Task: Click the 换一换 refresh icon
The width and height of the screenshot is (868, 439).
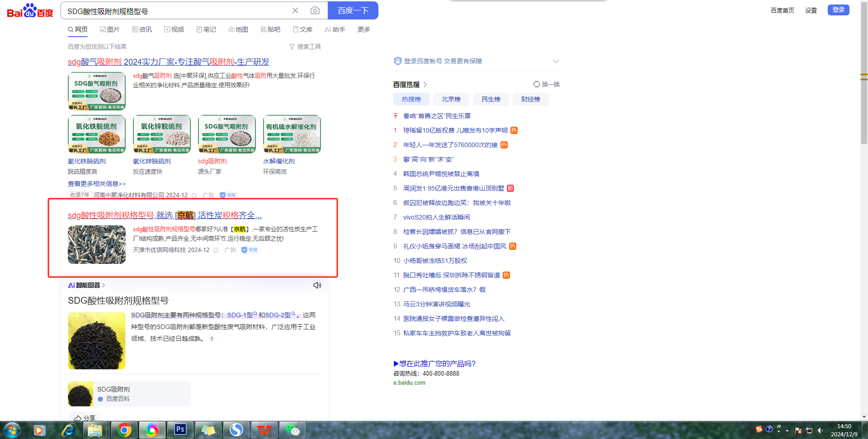Action: click(x=537, y=84)
